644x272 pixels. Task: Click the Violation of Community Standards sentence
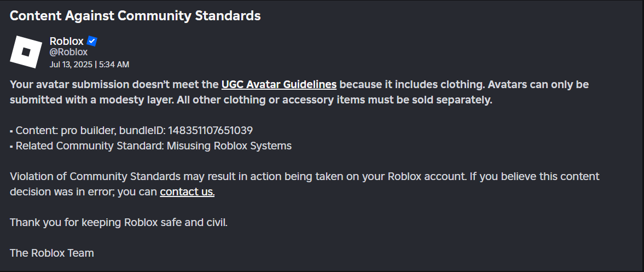(x=197, y=177)
